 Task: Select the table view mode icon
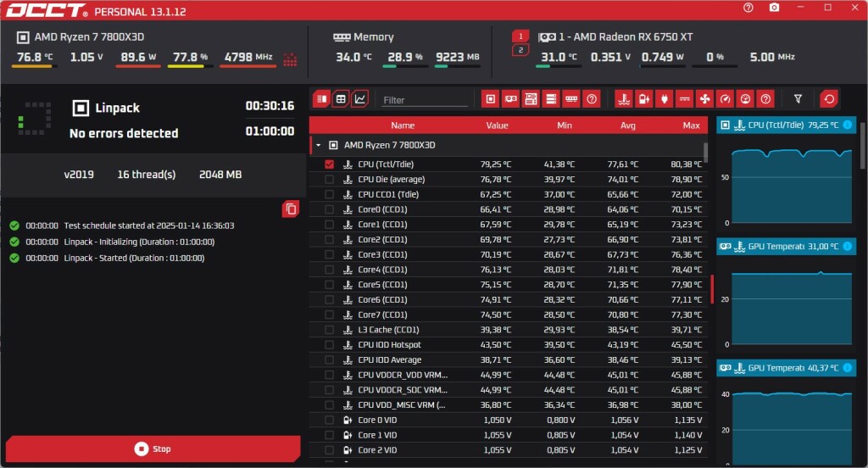coord(341,99)
